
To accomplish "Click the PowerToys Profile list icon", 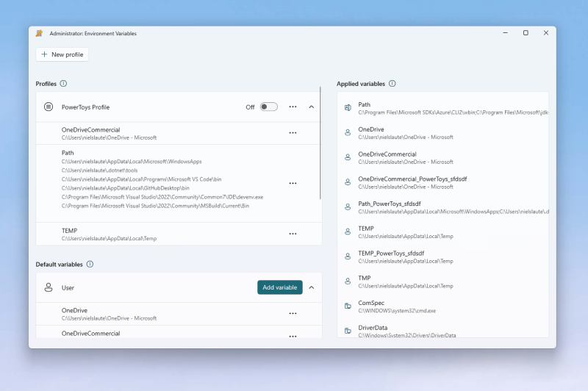I will pyautogui.click(x=49, y=107).
